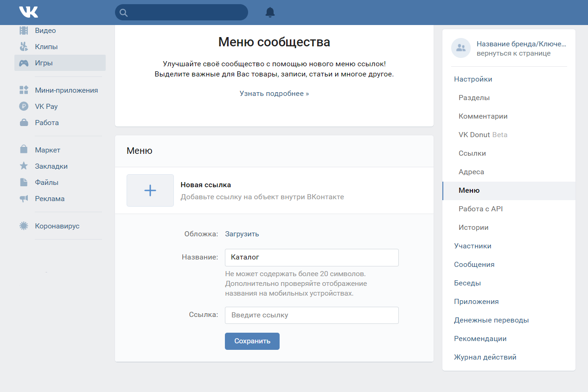Click вернуться к странице link
The image size is (588, 392).
(x=514, y=53)
